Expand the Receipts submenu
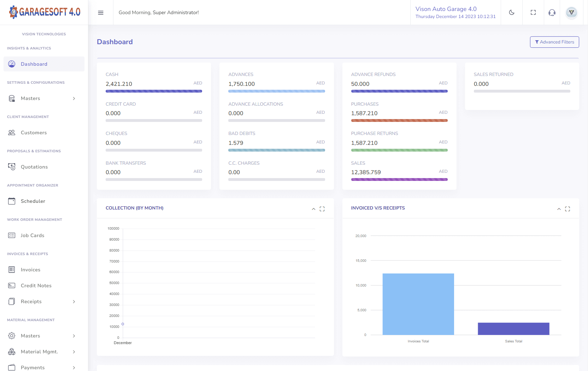This screenshot has width=588, height=371. (x=42, y=301)
